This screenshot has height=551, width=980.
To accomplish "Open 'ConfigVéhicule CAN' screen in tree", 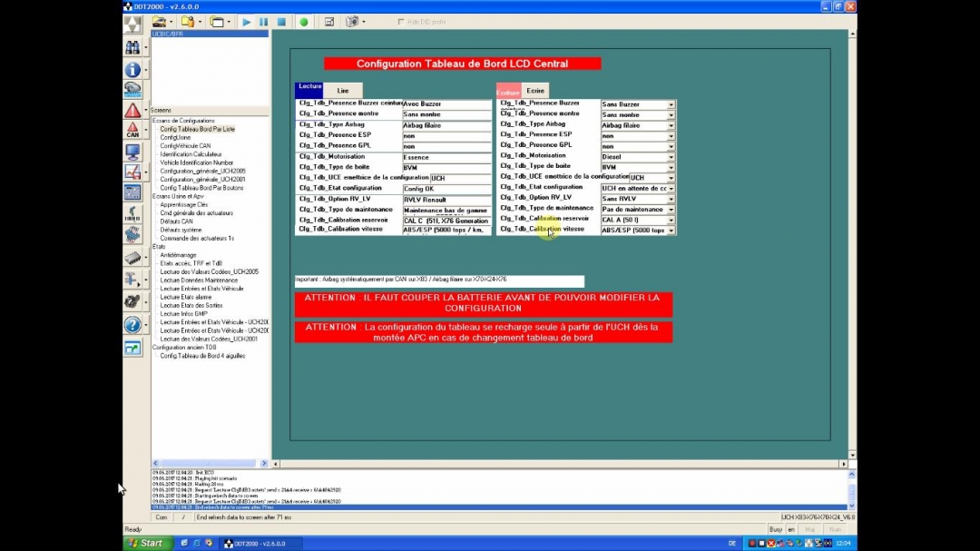I will [185, 146].
